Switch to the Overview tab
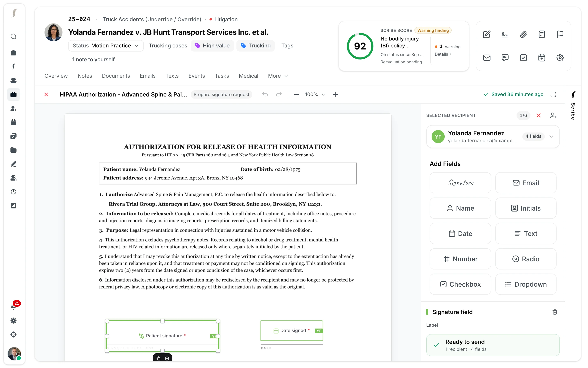Viewport: 588px width, 368px height. (x=56, y=76)
